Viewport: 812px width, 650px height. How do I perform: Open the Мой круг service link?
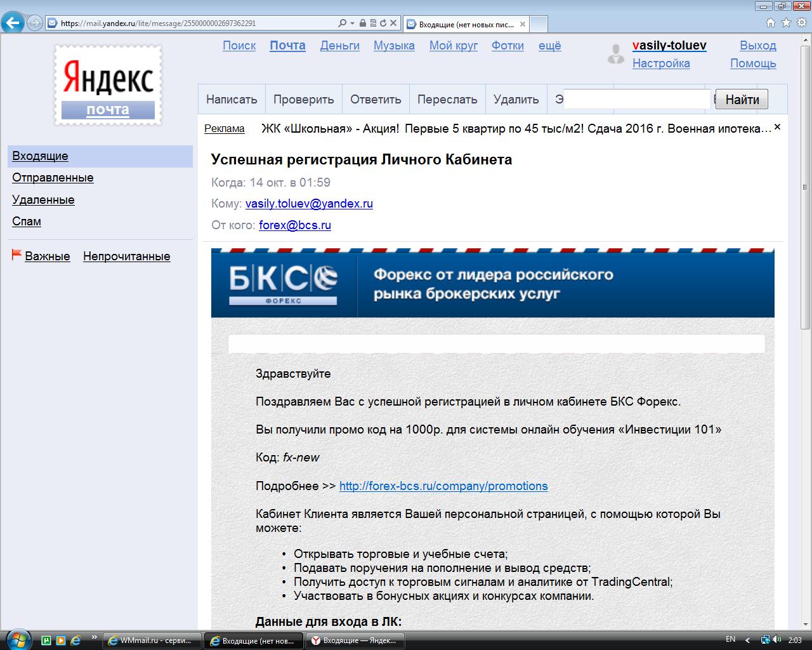pos(454,46)
